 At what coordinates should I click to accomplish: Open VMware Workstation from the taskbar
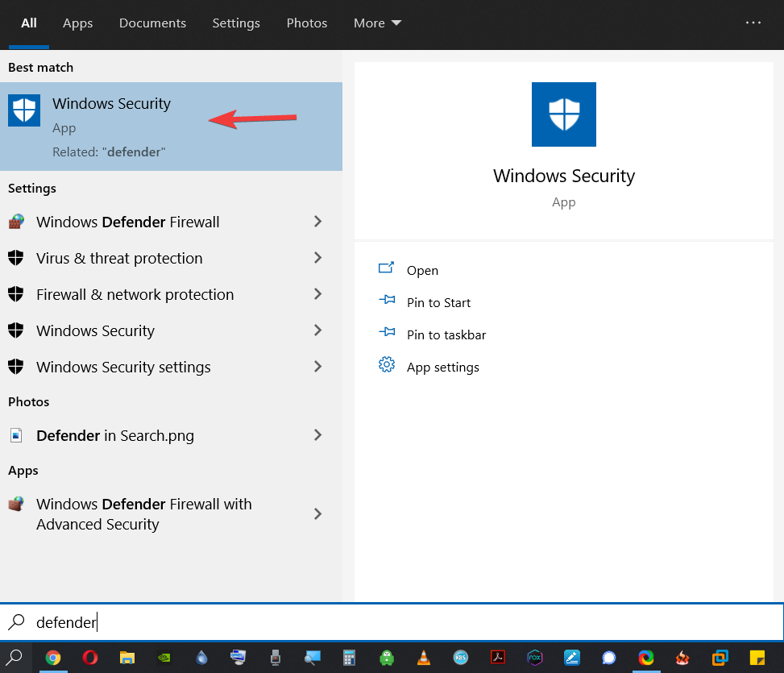(x=720, y=658)
